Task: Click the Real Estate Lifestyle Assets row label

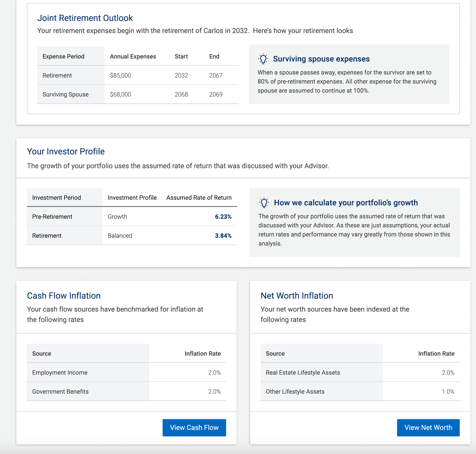Action: click(303, 373)
